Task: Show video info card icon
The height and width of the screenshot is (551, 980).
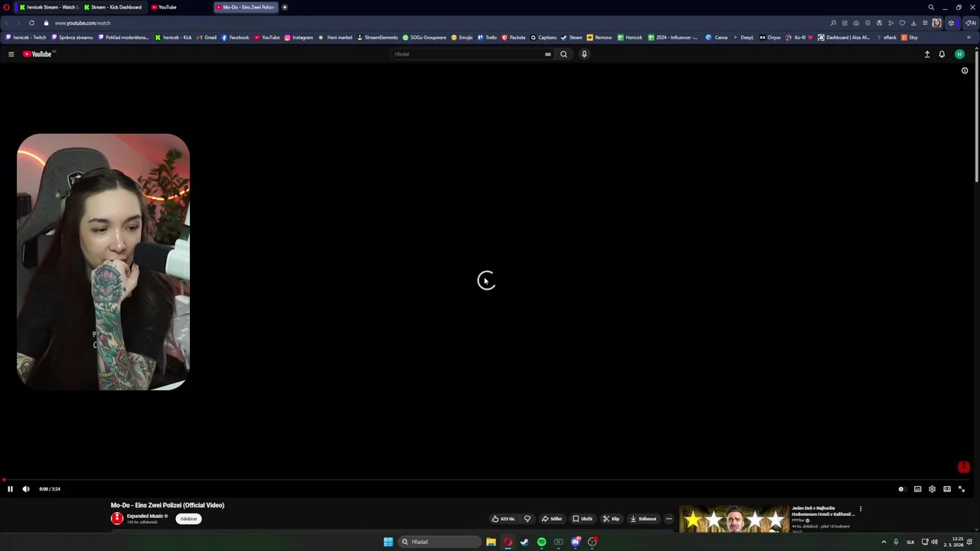Action: tap(965, 70)
